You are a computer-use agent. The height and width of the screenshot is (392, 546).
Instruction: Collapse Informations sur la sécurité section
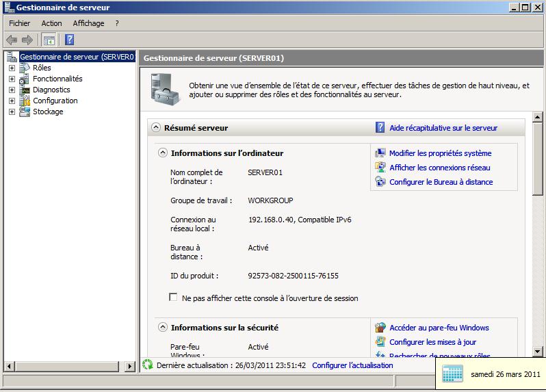click(x=163, y=327)
